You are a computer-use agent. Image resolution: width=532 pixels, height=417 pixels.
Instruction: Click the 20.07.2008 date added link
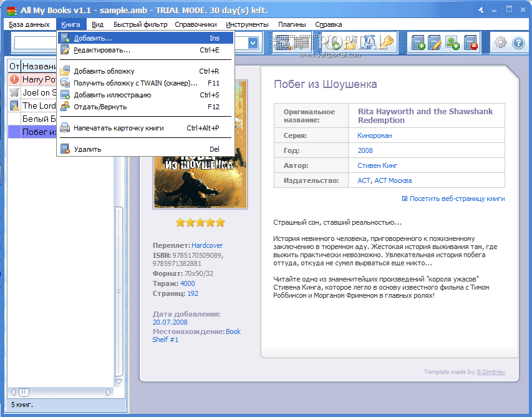[170, 322]
